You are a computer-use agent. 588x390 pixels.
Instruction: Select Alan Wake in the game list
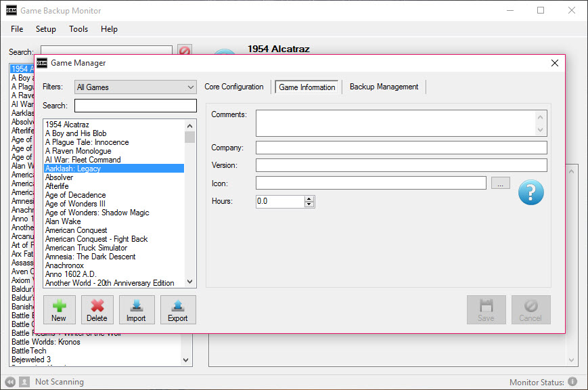pos(63,221)
